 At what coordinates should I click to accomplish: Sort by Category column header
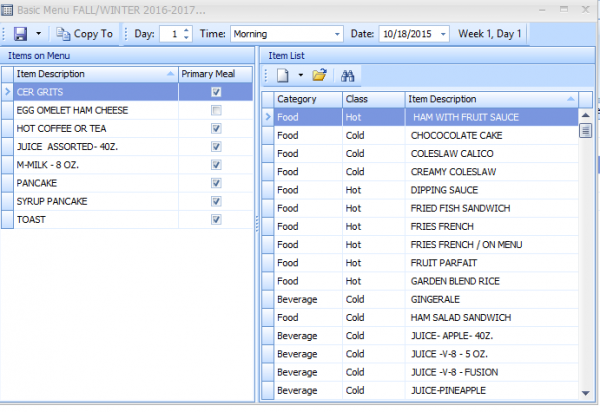pyautogui.click(x=306, y=99)
